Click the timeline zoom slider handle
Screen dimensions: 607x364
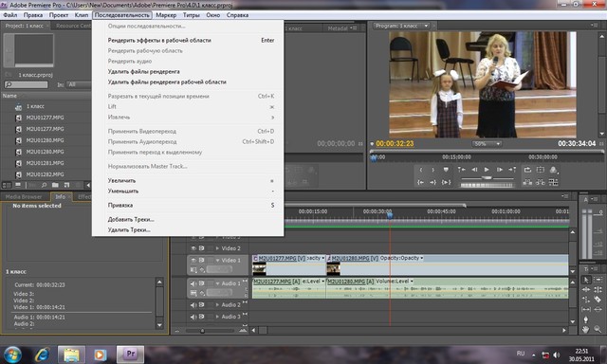(202, 331)
